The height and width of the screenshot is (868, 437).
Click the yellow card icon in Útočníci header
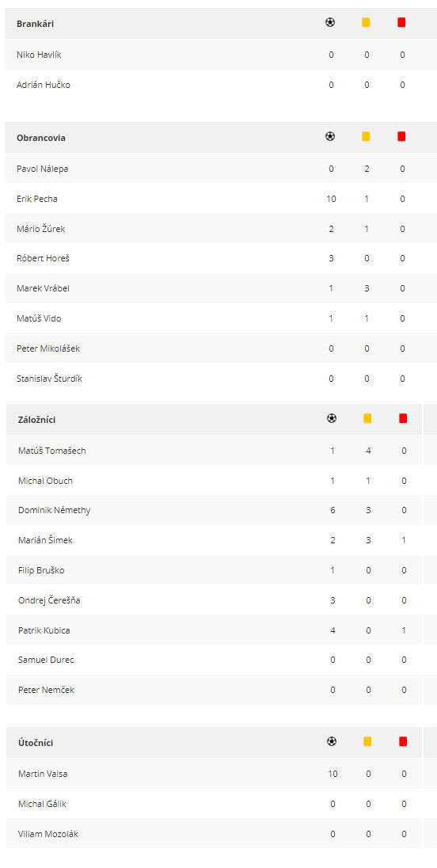(367, 741)
